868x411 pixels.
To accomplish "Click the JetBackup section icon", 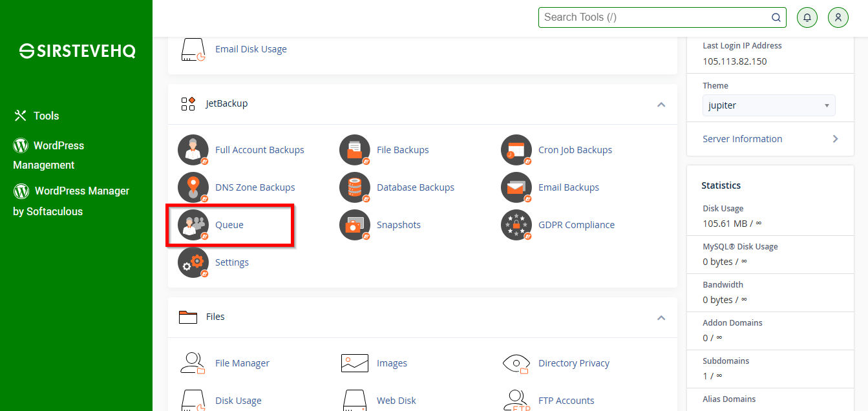I will [x=188, y=103].
